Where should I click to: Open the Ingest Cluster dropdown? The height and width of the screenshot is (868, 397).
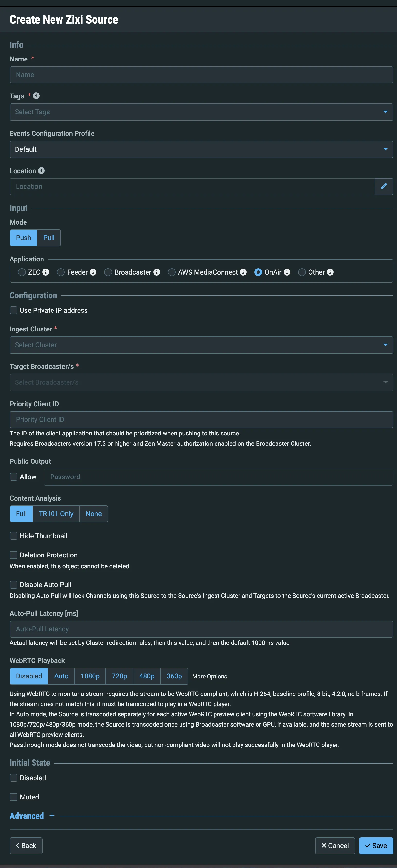click(x=201, y=345)
